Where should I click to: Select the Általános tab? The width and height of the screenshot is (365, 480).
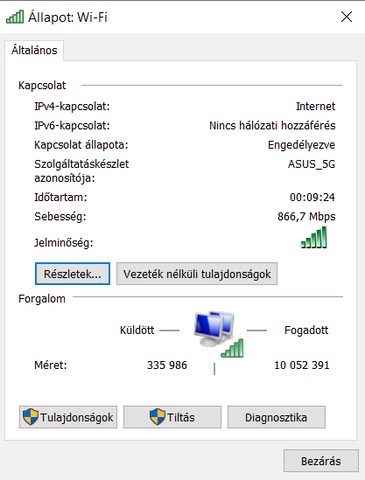(x=34, y=50)
